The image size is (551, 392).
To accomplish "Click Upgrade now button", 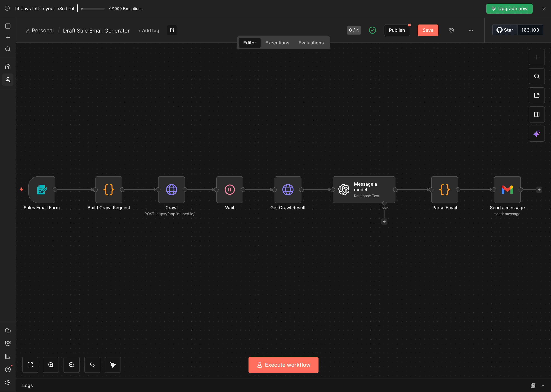I will [x=509, y=8].
